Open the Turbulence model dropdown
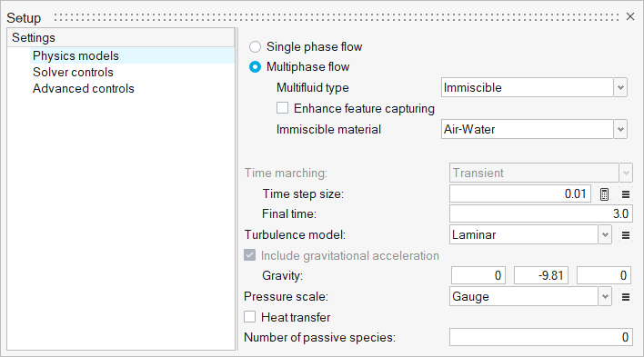This screenshot has width=644, height=357. pos(530,234)
